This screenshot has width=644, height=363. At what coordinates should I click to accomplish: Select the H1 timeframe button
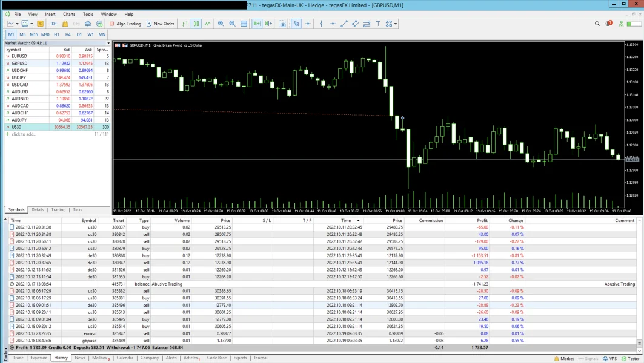click(x=56, y=34)
